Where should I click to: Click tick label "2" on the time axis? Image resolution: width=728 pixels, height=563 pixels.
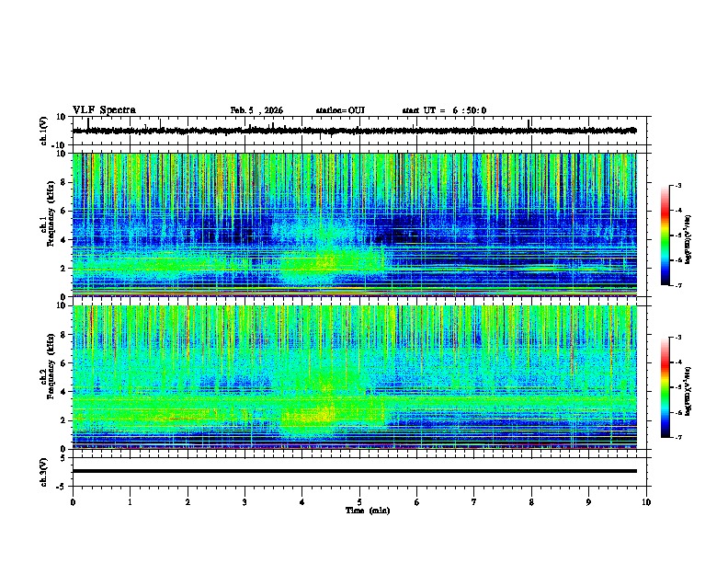coord(188,502)
